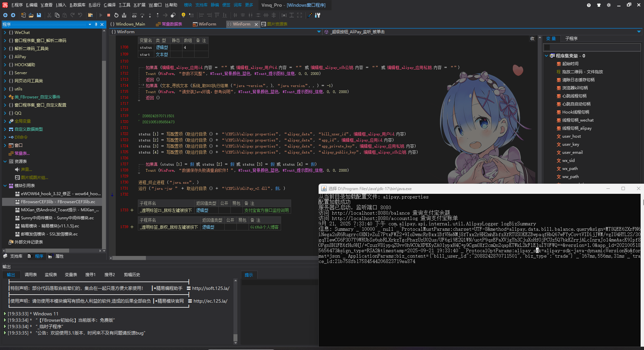The height and width of the screenshot is (350, 644).
Task: Expand the Windows 11 output entry
Action: tap(5, 314)
